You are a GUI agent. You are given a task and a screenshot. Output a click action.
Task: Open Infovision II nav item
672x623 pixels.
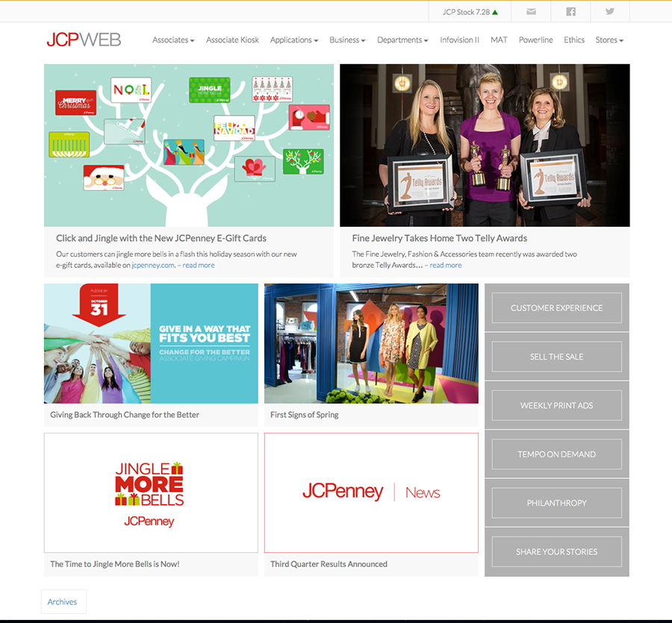pyautogui.click(x=459, y=40)
